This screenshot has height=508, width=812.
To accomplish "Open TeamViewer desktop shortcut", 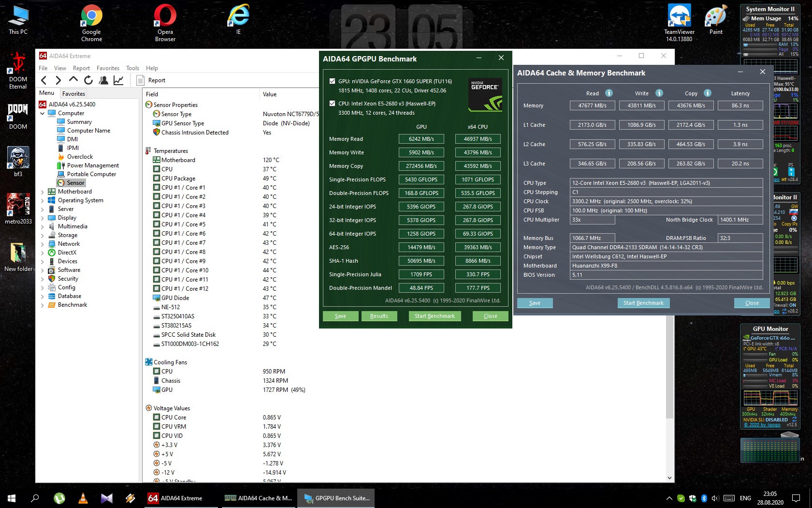I will coord(679,23).
